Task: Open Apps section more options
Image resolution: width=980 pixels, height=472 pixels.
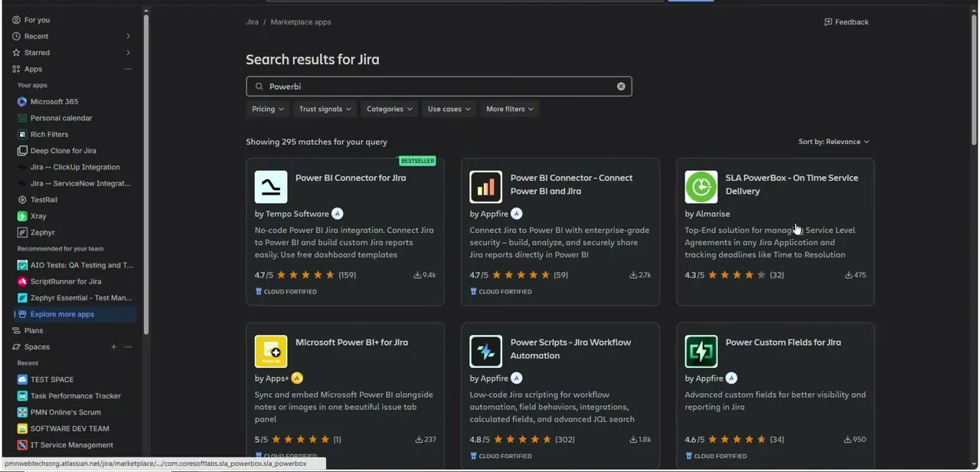Action: 128,69
